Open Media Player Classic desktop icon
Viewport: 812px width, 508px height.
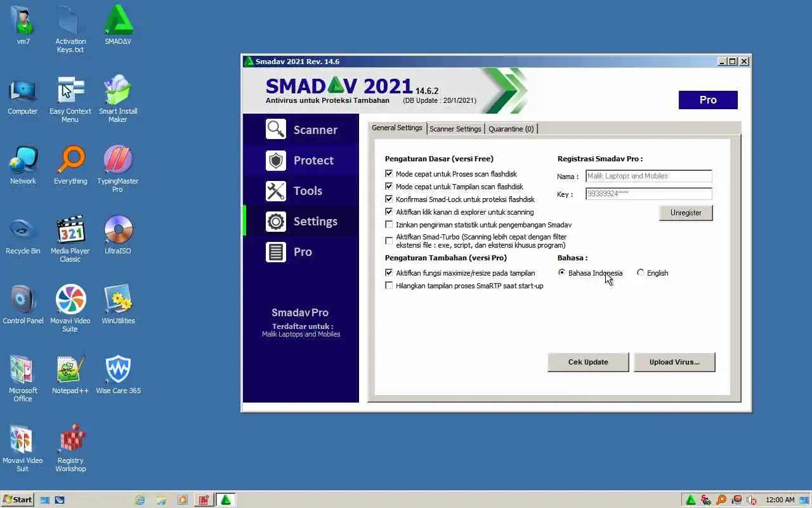coord(70,239)
